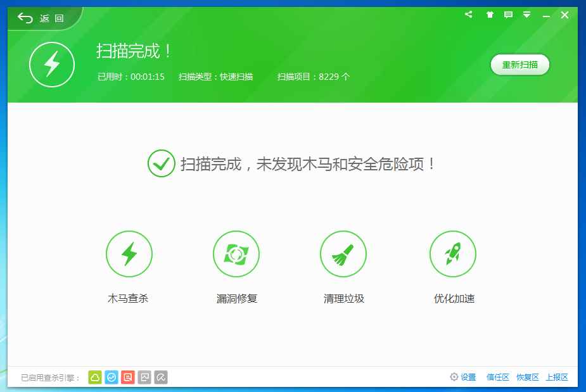Viewport: 586px width, 392px height.
Task: Click the 扫描完成！ heading
Action: [x=134, y=51]
